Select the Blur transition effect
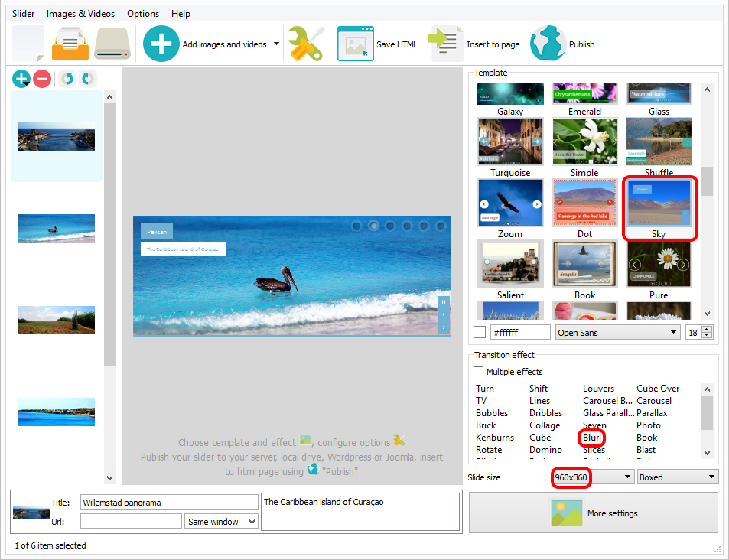729x560 pixels. (591, 437)
